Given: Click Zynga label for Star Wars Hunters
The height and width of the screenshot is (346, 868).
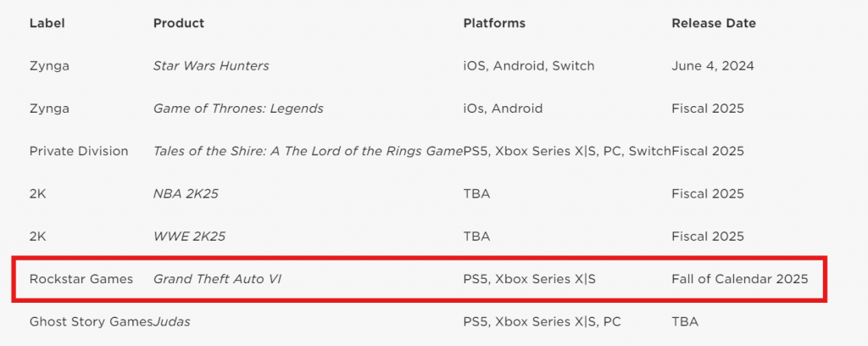Looking at the screenshot, I should 49,66.
